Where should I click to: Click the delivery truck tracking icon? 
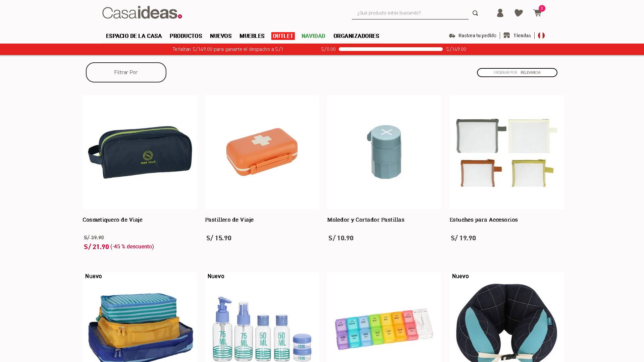click(452, 36)
